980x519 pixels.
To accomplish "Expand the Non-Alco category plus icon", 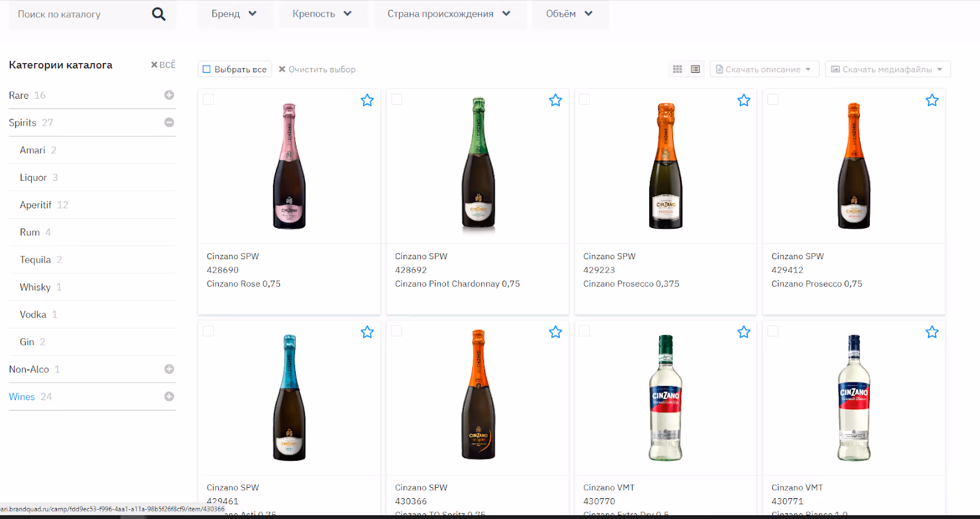I will [x=169, y=369].
